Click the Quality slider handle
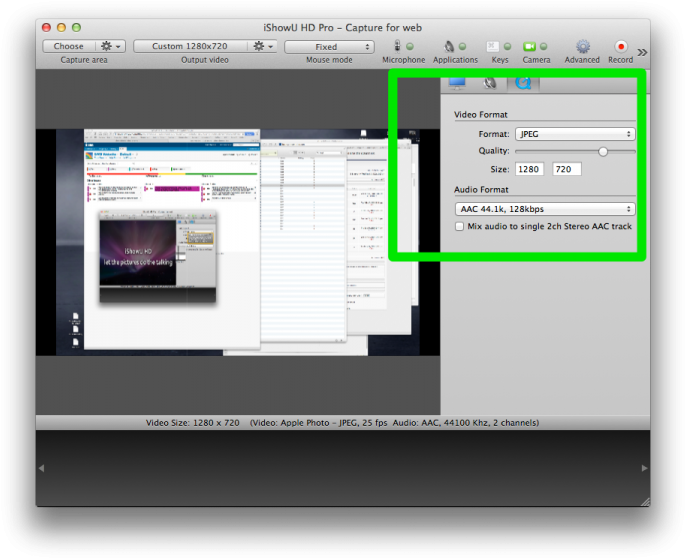This screenshot has height=558, width=685. pos(603,151)
